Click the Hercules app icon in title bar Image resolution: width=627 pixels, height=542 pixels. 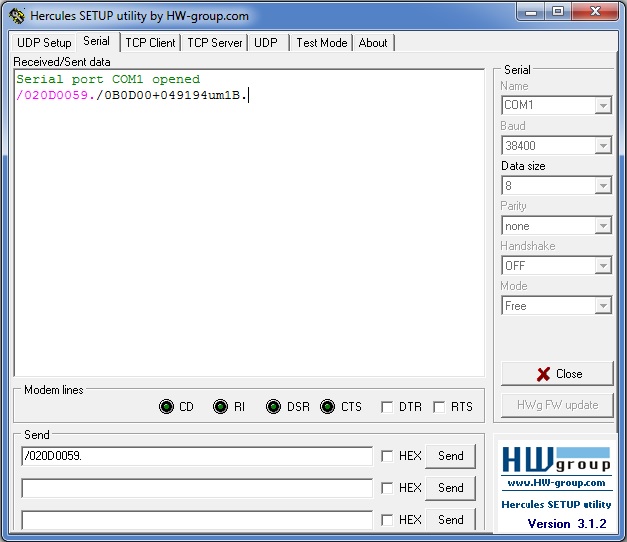click(x=17, y=16)
